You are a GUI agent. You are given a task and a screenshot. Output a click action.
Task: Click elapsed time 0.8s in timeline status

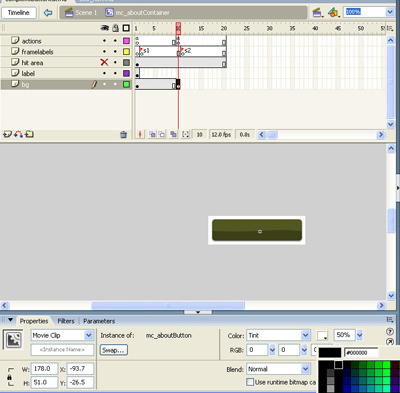click(x=245, y=134)
